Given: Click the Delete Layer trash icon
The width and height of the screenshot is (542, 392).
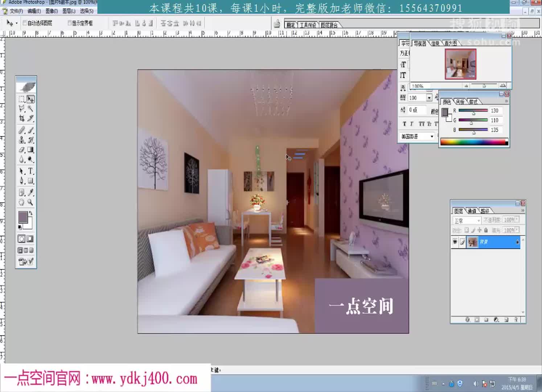Looking at the screenshot, I should tap(516, 319).
